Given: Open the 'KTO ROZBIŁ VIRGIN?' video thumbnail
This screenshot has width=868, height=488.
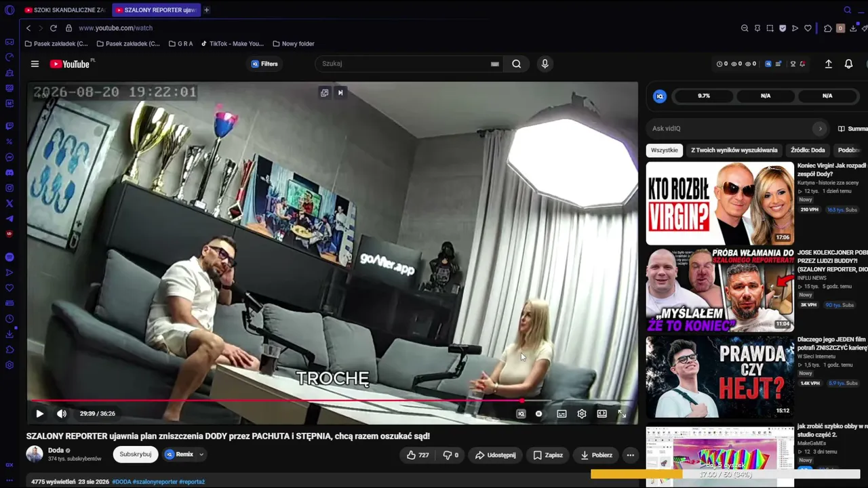Looking at the screenshot, I should click(720, 203).
